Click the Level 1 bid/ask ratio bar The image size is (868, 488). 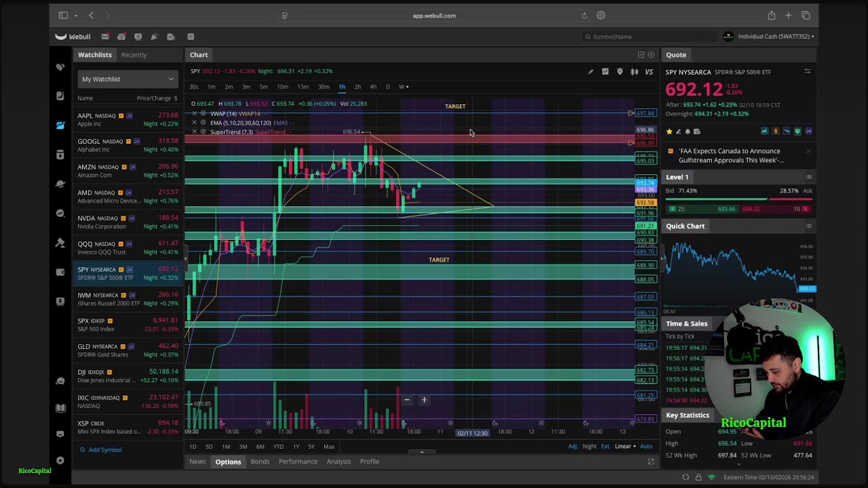coord(738,199)
